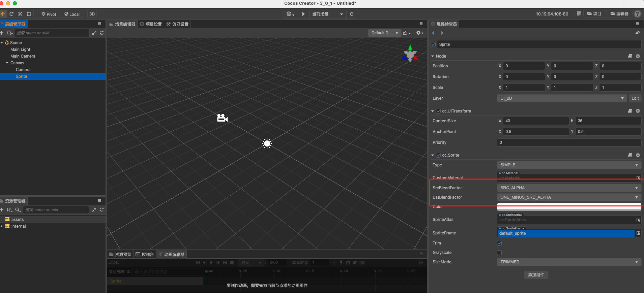644x293 pixels.
Task: Click the add node plus icon in hierarchy
Action: (x=2, y=33)
